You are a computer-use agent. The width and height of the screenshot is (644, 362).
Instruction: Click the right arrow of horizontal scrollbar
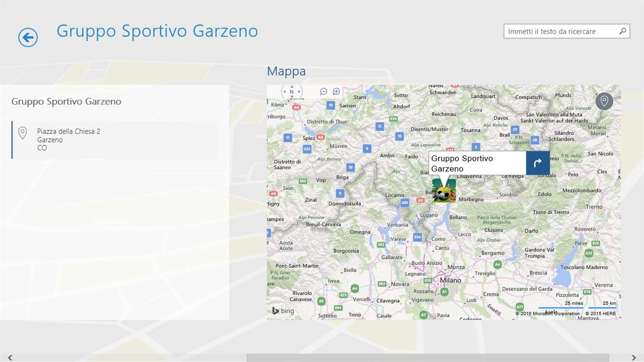(x=634, y=358)
